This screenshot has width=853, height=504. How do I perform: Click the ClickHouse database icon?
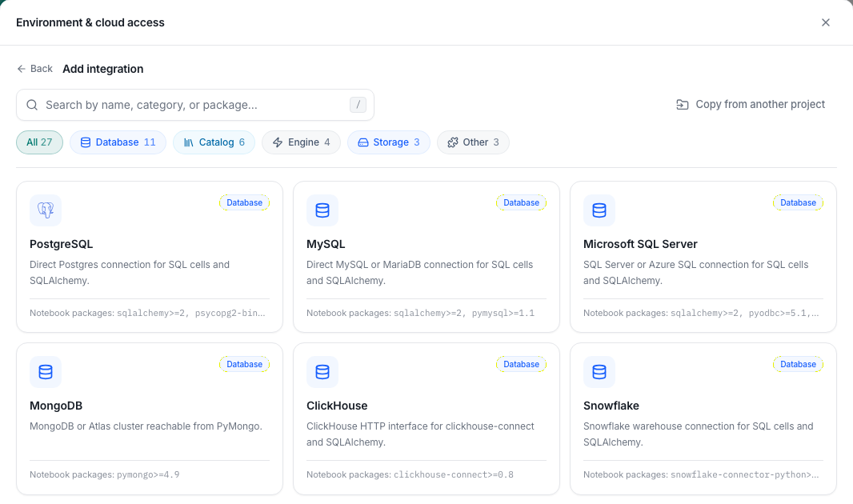pos(322,372)
